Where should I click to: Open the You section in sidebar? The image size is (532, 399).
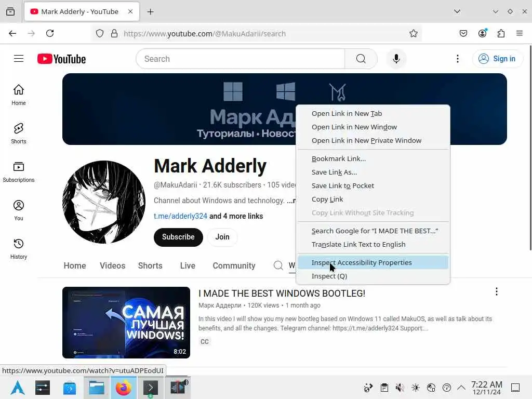pyautogui.click(x=19, y=210)
